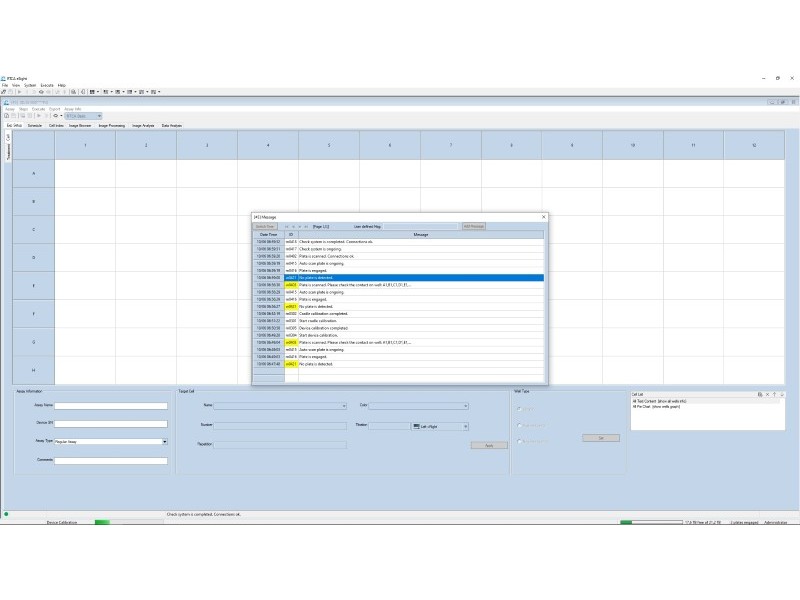Close the Message dialog
This screenshot has width=800, height=600.
543,217
